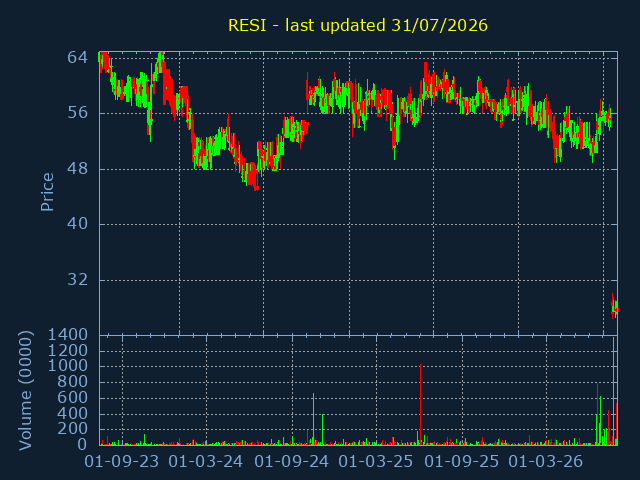Click the Price axis title

pyautogui.click(x=47, y=192)
